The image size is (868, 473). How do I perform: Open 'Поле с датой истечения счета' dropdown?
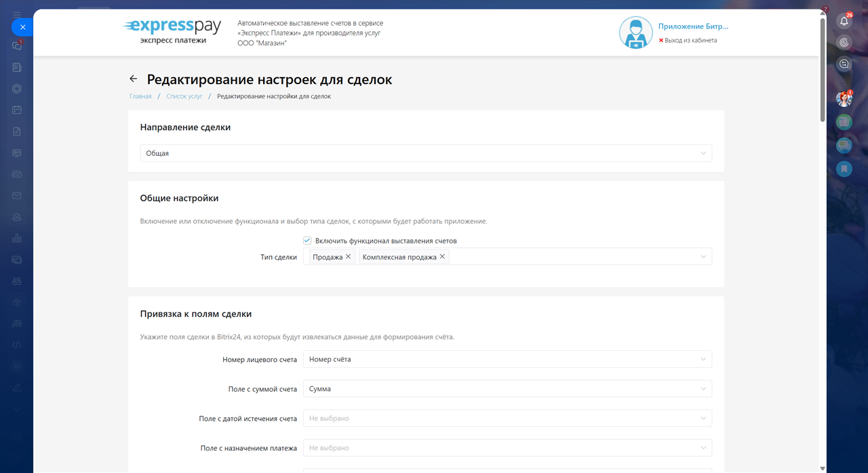click(x=507, y=418)
